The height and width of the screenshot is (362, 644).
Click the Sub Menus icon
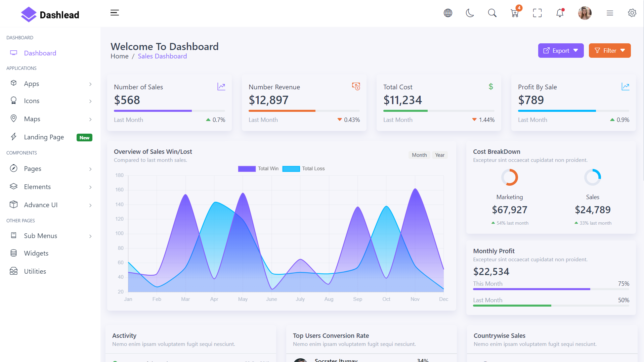click(x=13, y=235)
